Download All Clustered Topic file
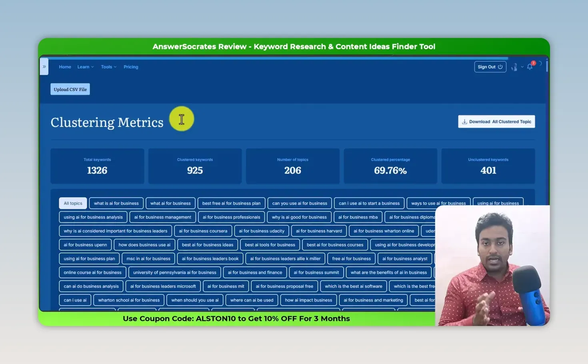This screenshot has width=588, height=364. point(496,122)
